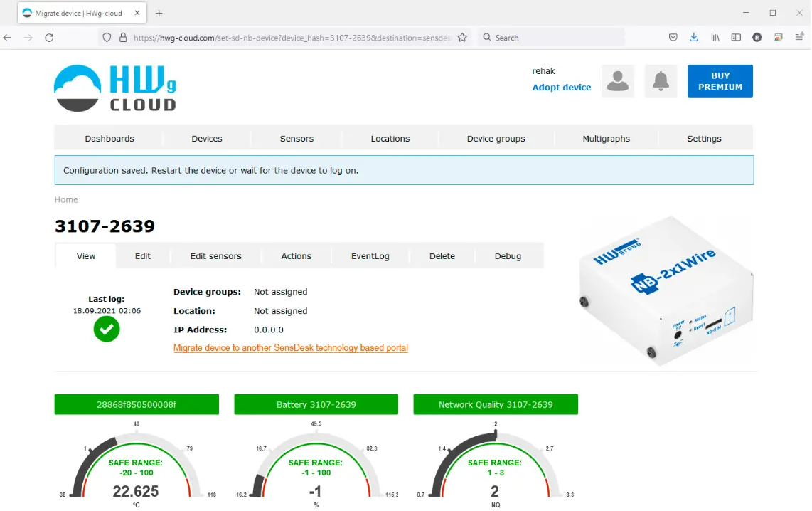Open the user profile avatar icon
This screenshot has width=812, height=511.
pos(617,81)
